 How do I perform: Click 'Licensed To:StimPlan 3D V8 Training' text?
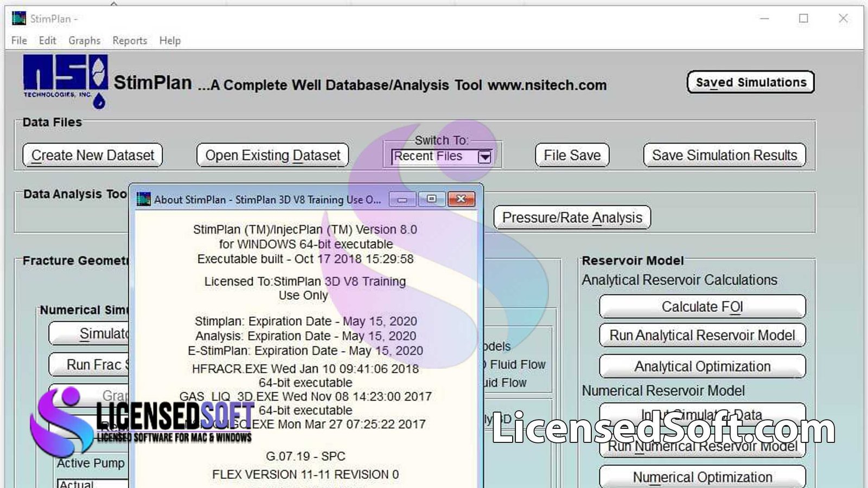(305, 281)
